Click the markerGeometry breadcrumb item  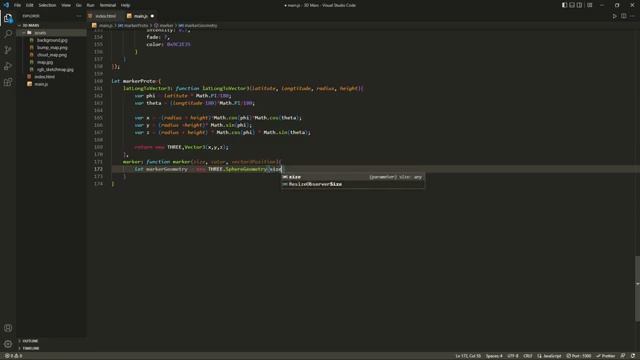198,25
